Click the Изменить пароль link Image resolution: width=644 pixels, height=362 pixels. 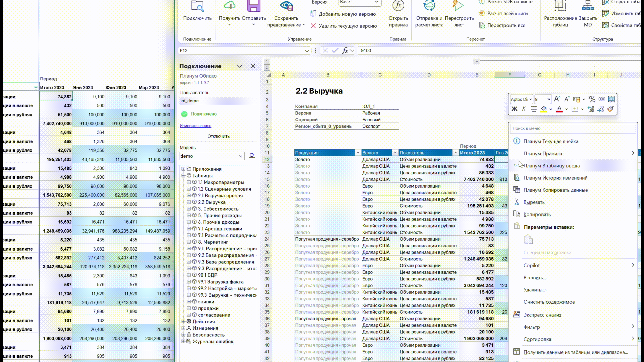[196, 126]
